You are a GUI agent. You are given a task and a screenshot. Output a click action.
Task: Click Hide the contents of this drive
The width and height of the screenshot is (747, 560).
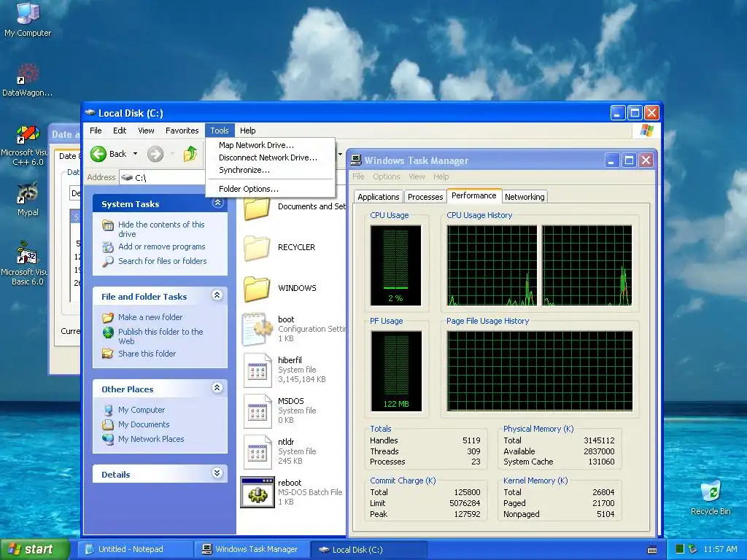click(x=161, y=229)
